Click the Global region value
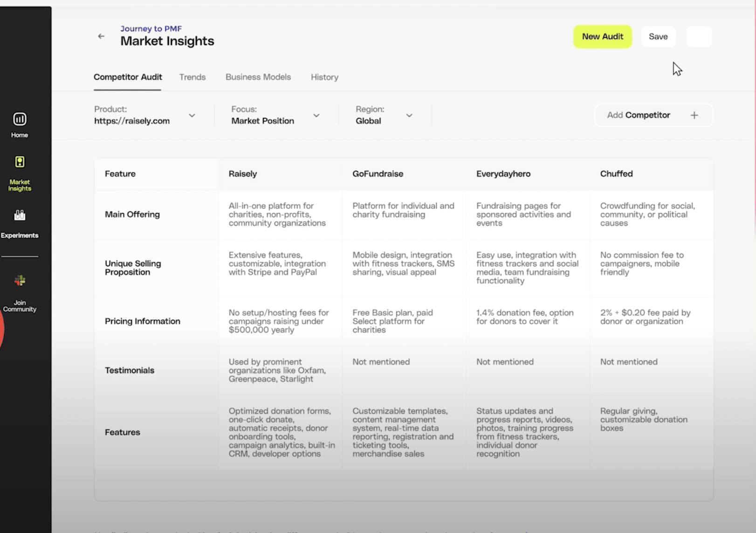Viewport: 756px width, 533px height. [368, 121]
